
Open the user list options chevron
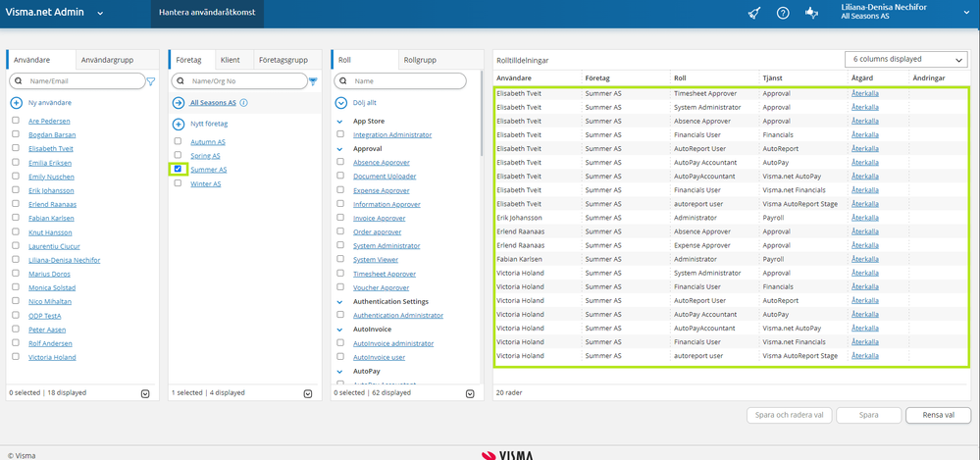(145, 393)
